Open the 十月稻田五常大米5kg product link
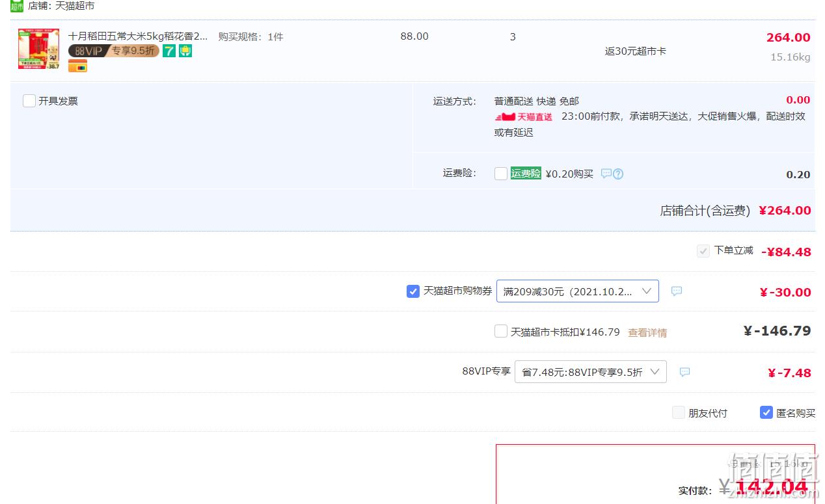Viewport: 825px width, 504px height. pyautogui.click(x=139, y=36)
